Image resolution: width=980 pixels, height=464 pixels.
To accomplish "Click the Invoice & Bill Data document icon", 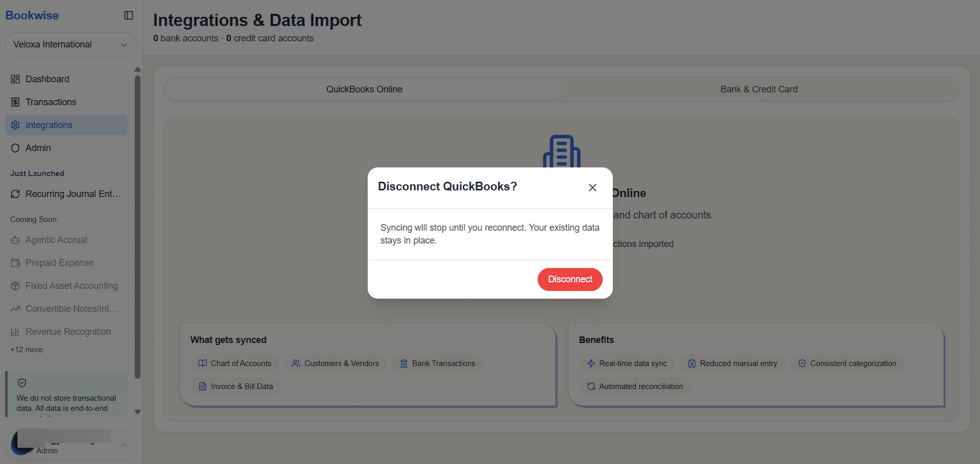I will tap(203, 386).
